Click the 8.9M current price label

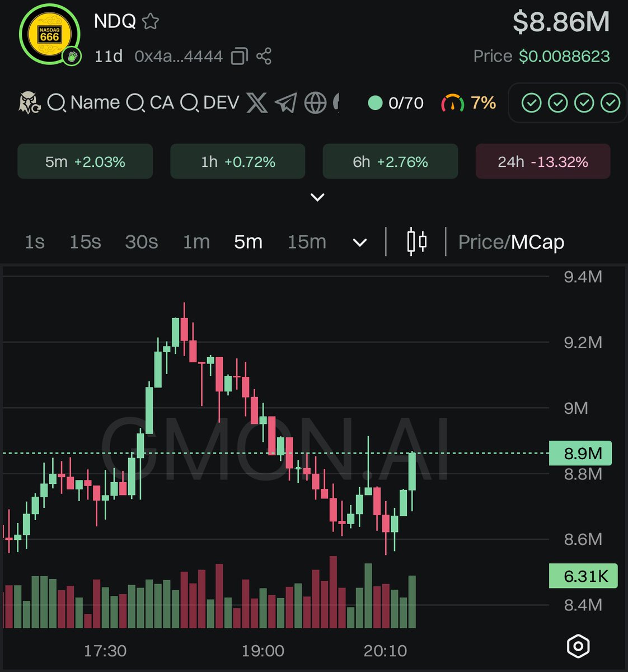tap(580, 453)
